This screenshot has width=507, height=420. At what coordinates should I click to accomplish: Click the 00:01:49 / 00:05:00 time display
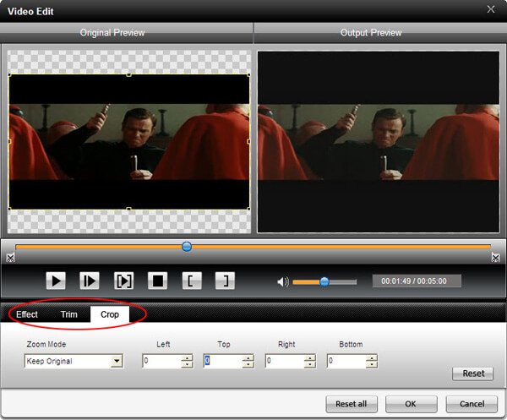[417, 281]
